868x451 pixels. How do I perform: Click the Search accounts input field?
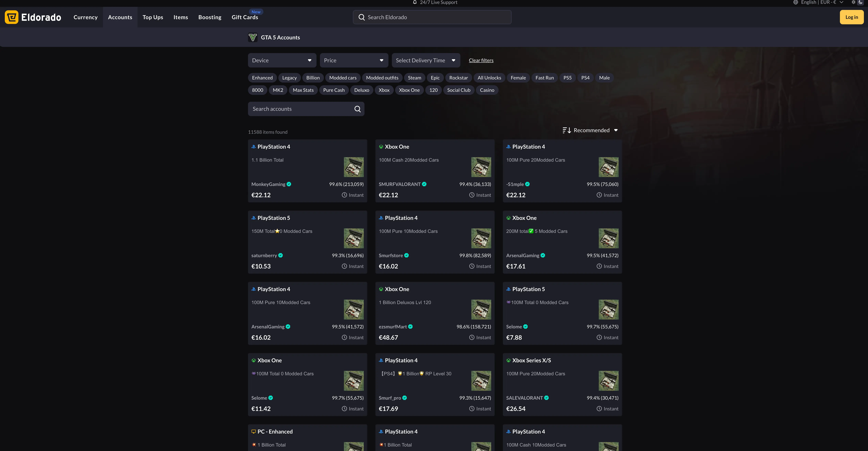click(x=300, y=109)
